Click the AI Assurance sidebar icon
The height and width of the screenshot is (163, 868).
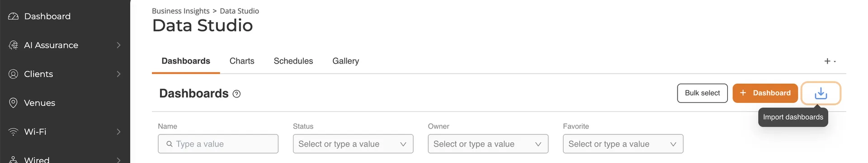coord(14,45)
